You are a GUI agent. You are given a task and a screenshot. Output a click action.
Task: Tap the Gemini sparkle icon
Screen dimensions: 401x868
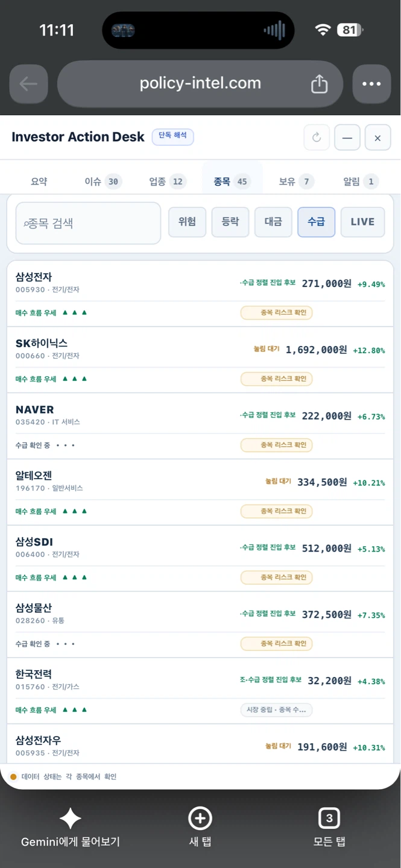70,819
